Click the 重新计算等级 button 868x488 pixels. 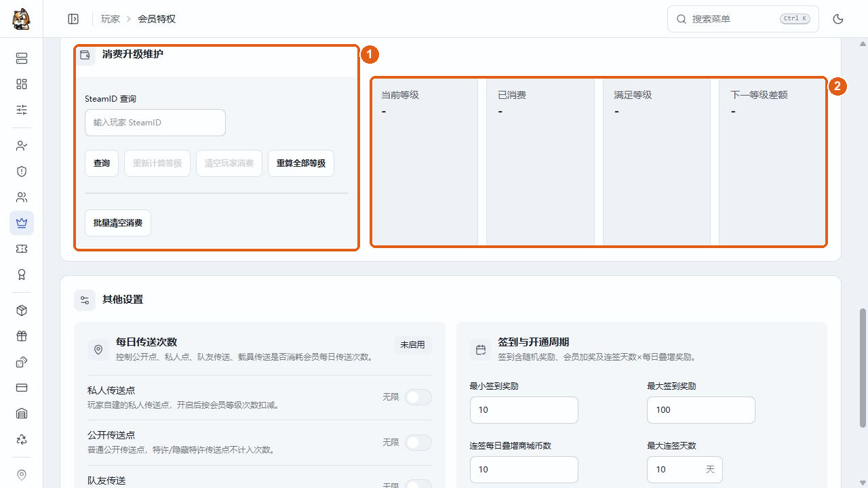pos(157,163)
